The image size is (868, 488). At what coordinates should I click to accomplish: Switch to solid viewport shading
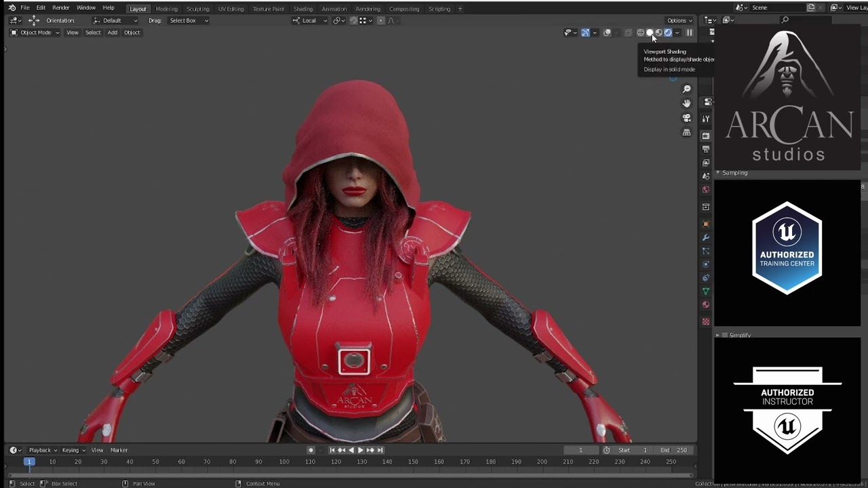pos(650,33)
